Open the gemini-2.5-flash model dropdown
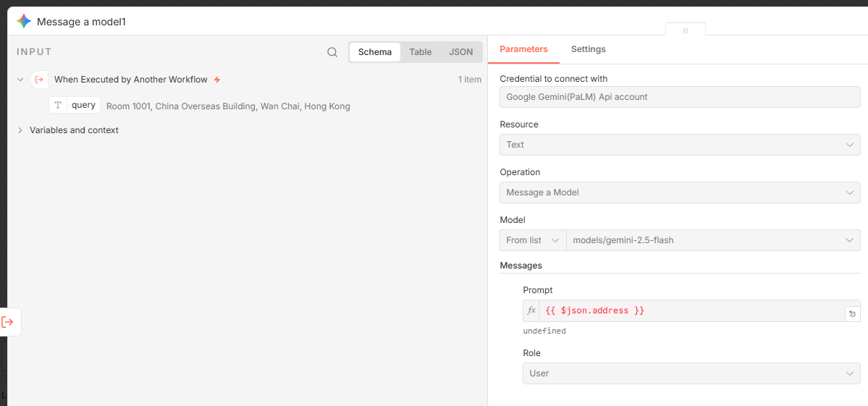 click(712, 240)
